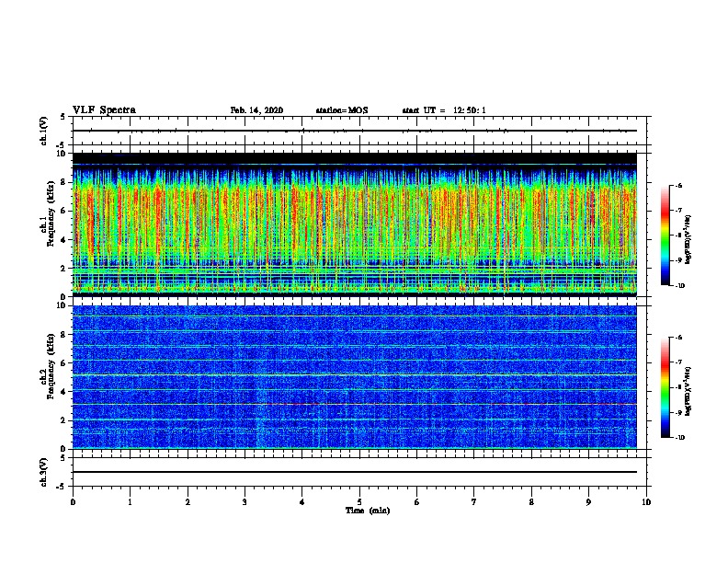Viewport: 728px width, 563px height.
Task: Click the time axis tick label "0"
Action: (73, 502)
